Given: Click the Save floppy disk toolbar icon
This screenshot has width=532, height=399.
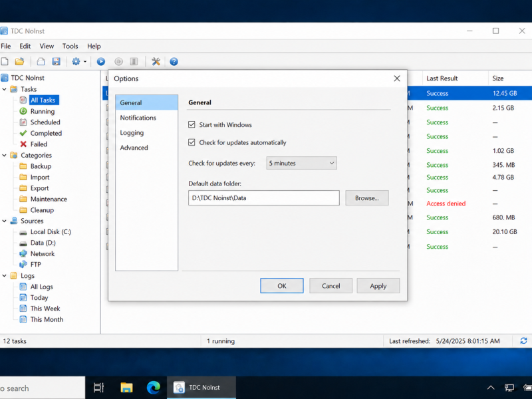Looking at the screenshot, I should pyautogui.click(x=56, y=61).
